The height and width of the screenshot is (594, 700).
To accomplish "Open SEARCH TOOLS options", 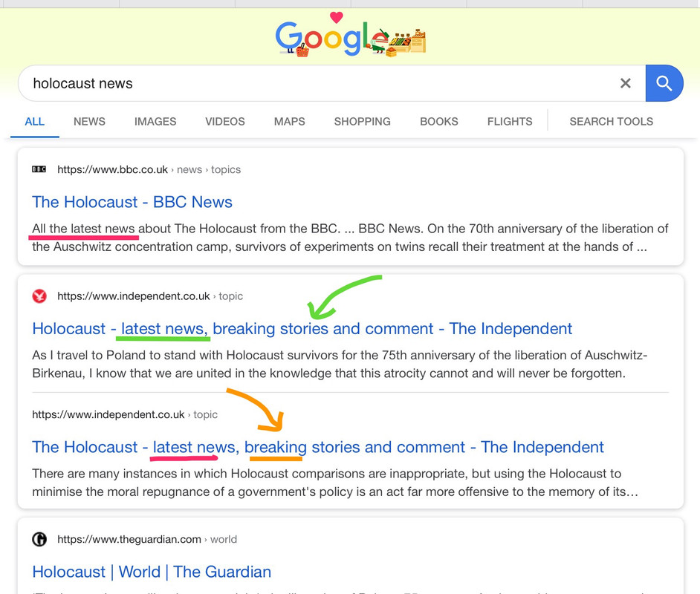I will pyautogui.click(x=611, y=122).
